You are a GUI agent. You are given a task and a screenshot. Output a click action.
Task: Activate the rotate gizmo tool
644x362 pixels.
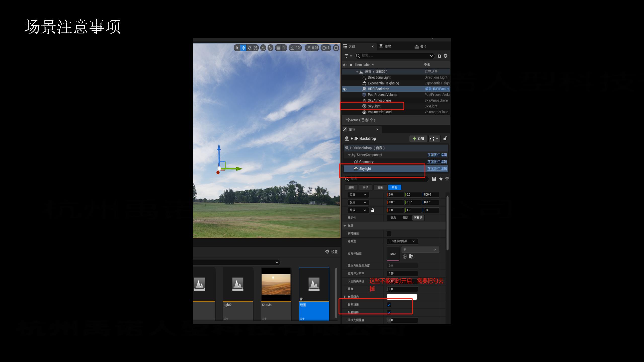coord(249,48)
